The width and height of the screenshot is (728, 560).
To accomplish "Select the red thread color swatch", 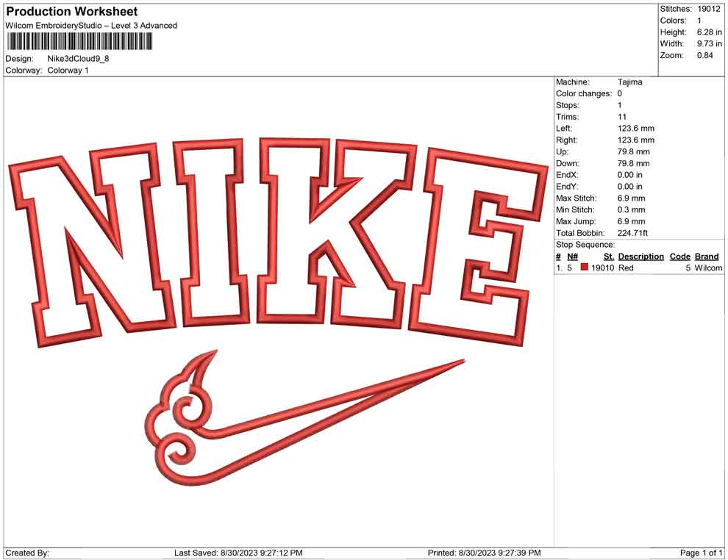I will 585,268.
